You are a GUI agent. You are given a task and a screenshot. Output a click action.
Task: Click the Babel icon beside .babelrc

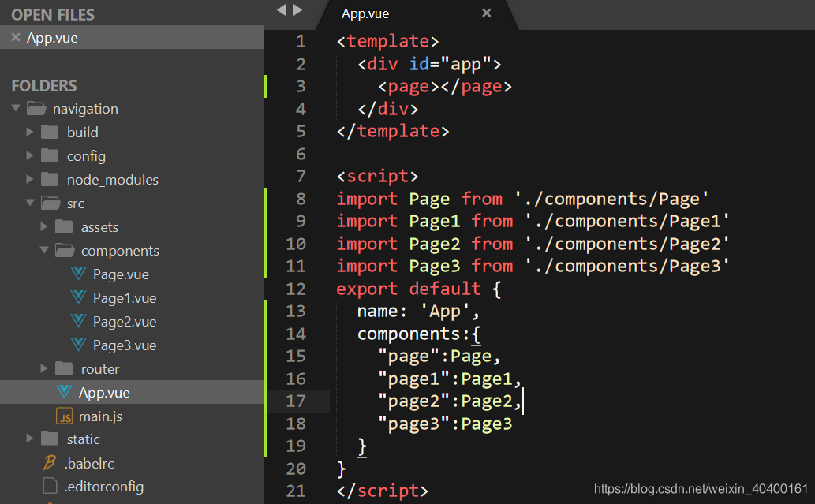(x=50, y=462)
